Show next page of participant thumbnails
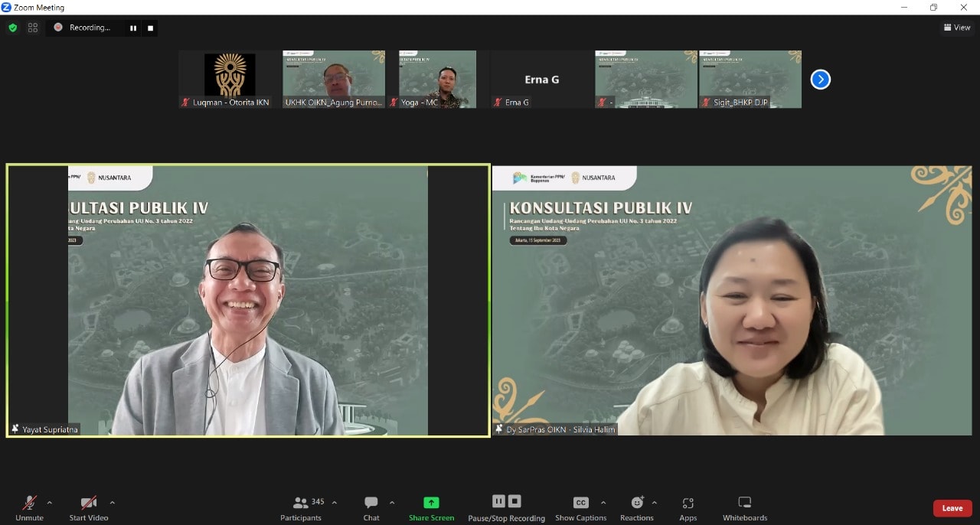 tap(820, 80)
